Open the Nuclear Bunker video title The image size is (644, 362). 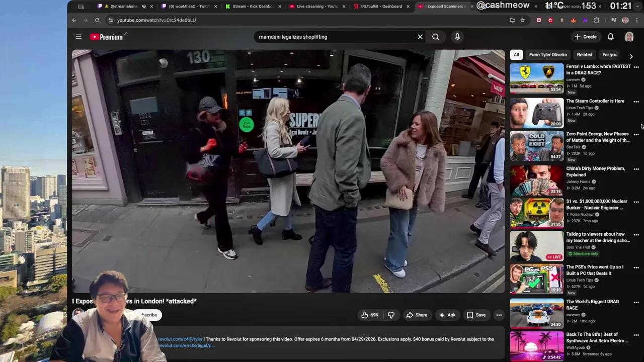597,204
